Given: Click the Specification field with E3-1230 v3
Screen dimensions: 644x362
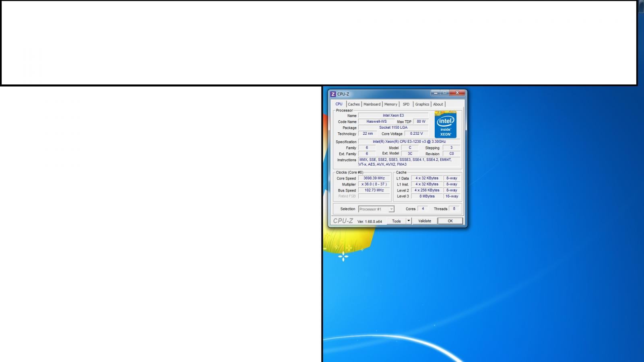Looking at the screenshot, I should pyautogui.click(x=409, y=142).
